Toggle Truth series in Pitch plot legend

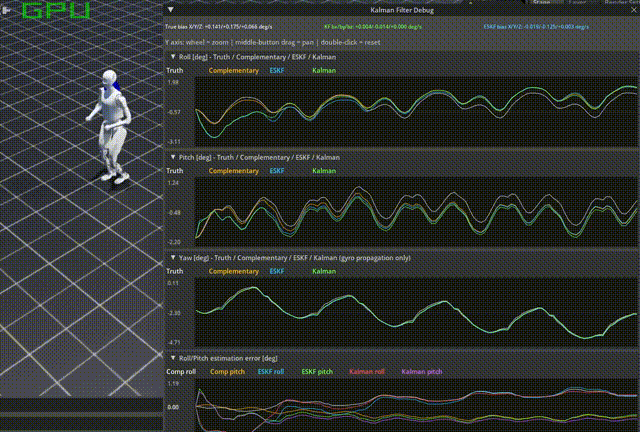click(175, 171)
